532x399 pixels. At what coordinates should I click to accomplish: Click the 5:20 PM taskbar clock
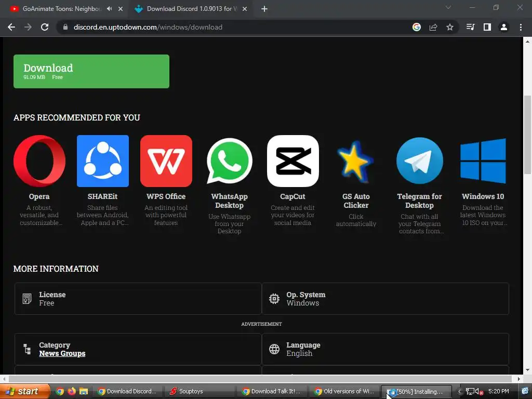[498, 391]
